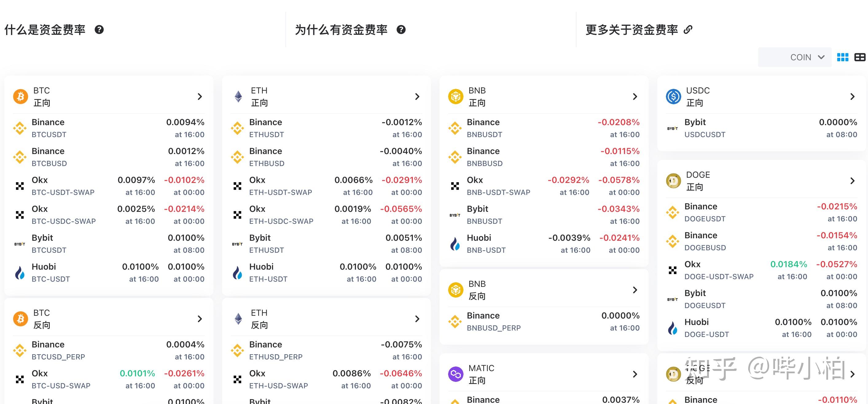
Task: Select the ETHUSD_PERP pair text
Action: tap(276, 357)
